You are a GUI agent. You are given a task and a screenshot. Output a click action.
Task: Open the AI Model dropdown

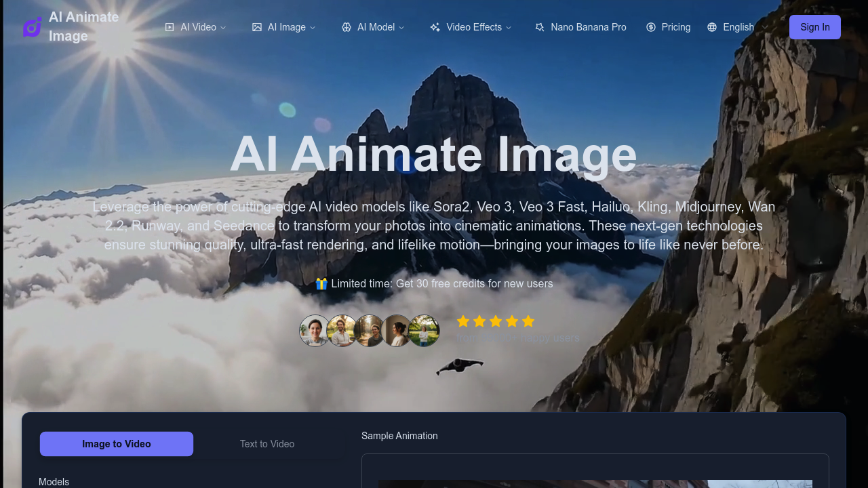372,26
